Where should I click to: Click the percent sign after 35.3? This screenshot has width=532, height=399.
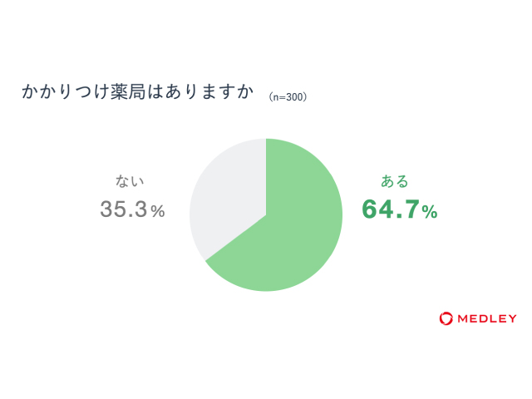tap(158, 211)
